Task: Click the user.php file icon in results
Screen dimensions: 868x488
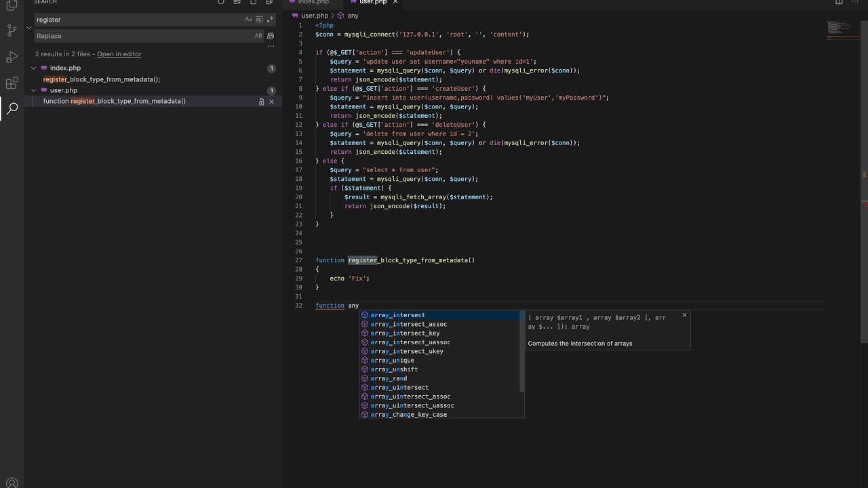Action: pyautogui.click(x=44, y=90)
